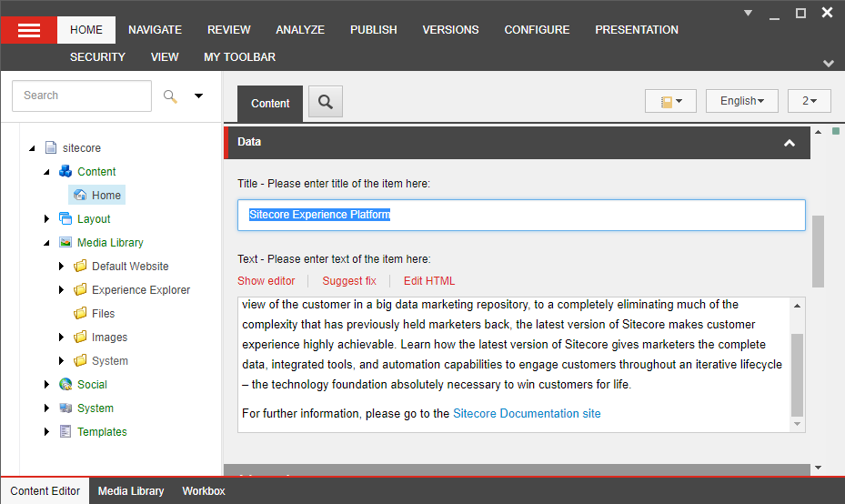Focus the tree Search input field
845x504 pixels.
[x=82, y=96]
